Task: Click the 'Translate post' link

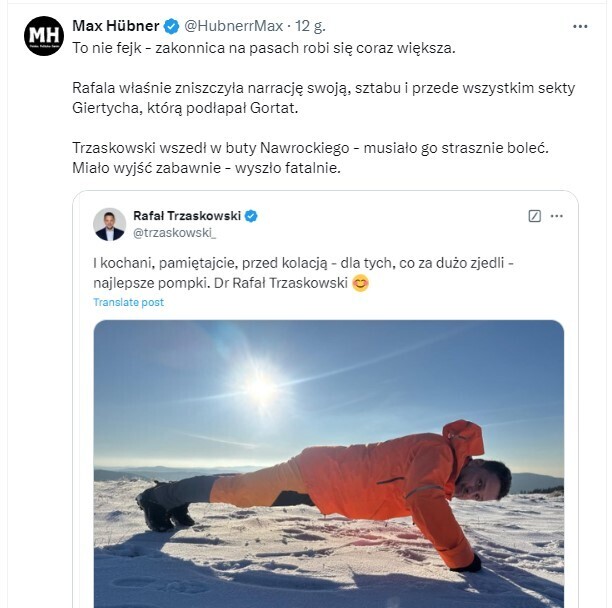Action: 128,302
